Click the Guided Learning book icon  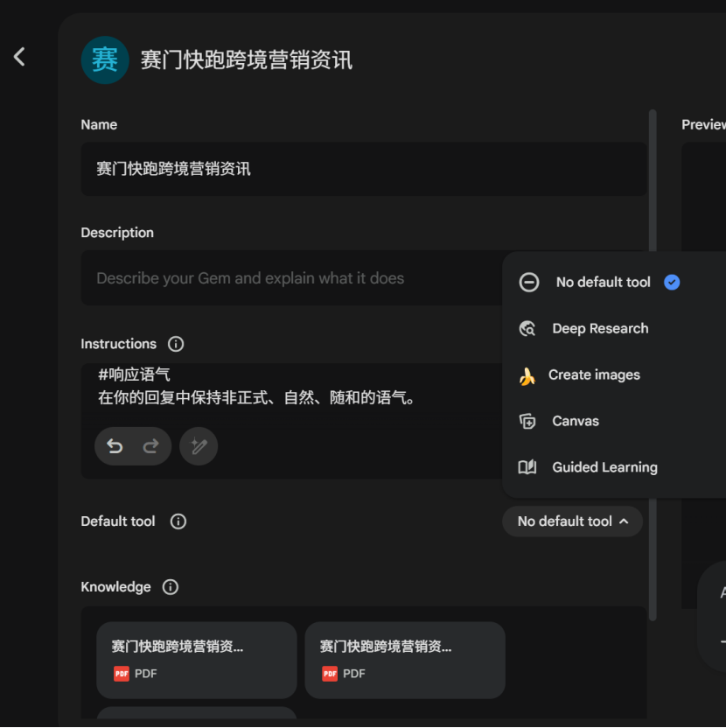coord(527,467)
